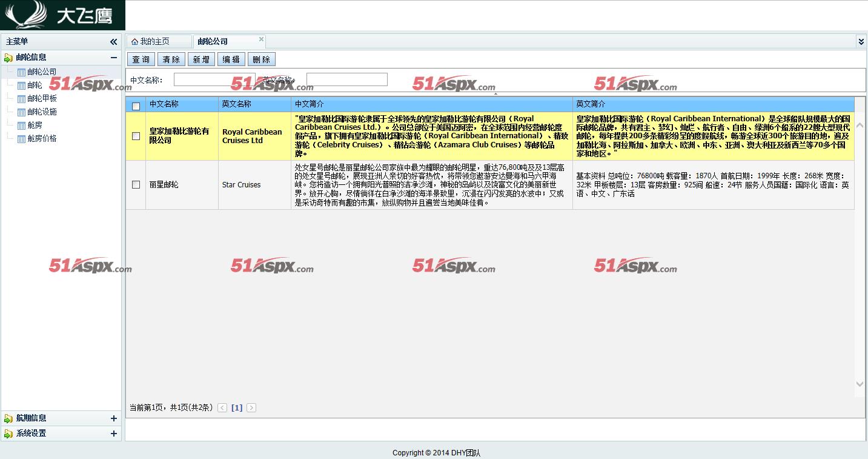Image resolution: width=868 pixels, height=459 pixels.
Task: Select all rows with header checkbox
Action: [136, 106]
